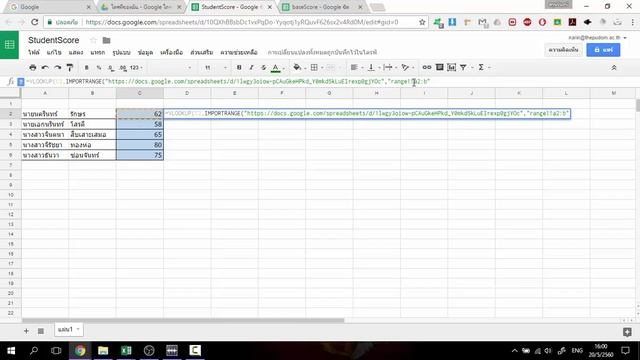This screenshot has width=640, height=360.
Task: Open vertical align dropdown
Action: (373, 67)
